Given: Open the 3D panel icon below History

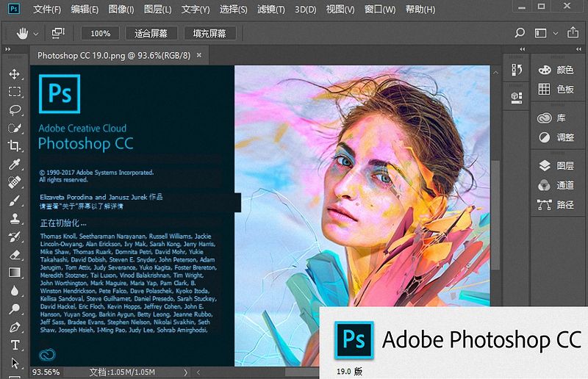Looking at the screenshot, I should pos(517,98).
